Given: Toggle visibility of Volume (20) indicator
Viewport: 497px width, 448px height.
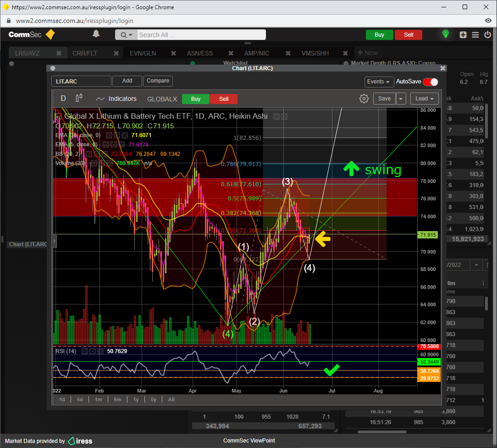Looking at the screenshot, I should point(94,163).
